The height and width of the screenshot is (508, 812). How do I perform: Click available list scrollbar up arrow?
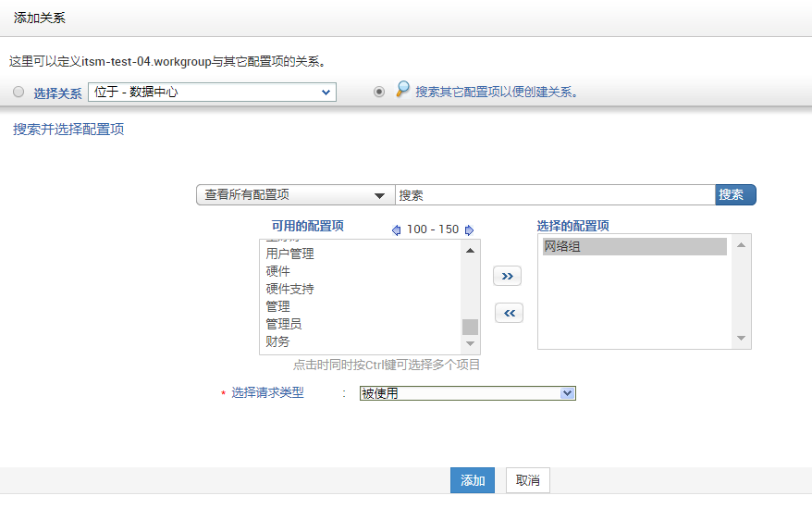470,251
